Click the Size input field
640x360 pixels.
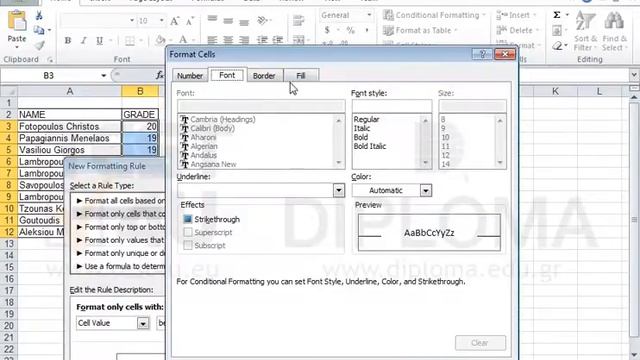point(472,106)
